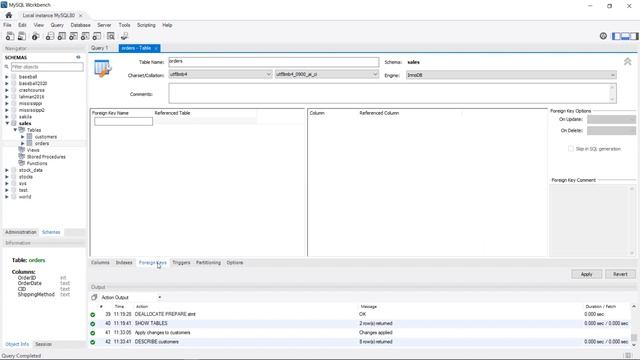The width and height of the screenshot is (640, 360).
Task: Open the Server menu
Action: 104,25
